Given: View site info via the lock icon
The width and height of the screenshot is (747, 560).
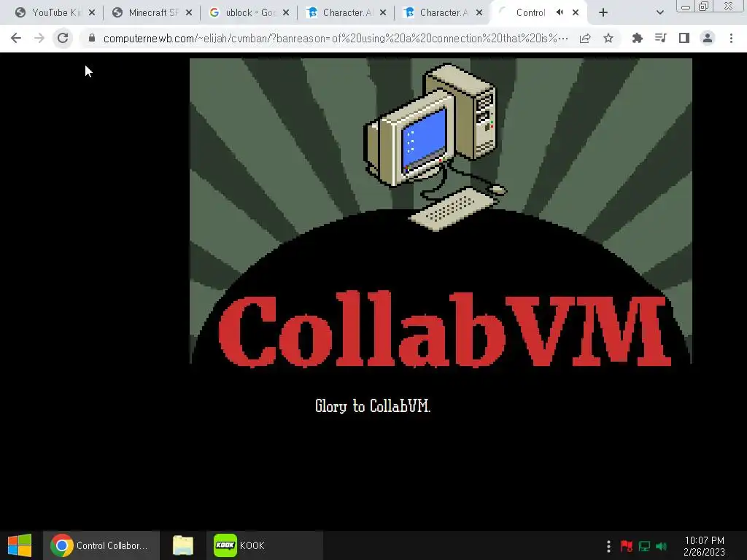Looking at the screenshot, I should 92,38.
